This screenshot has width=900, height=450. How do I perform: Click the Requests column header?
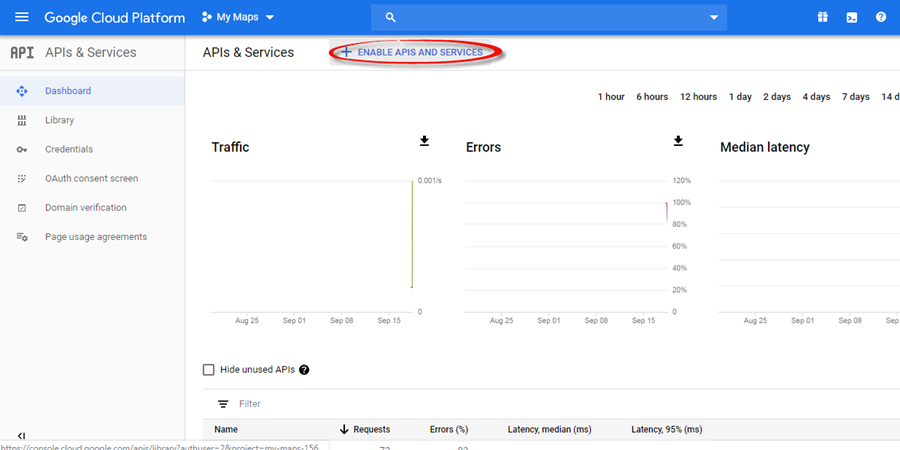tap(371, 429)
